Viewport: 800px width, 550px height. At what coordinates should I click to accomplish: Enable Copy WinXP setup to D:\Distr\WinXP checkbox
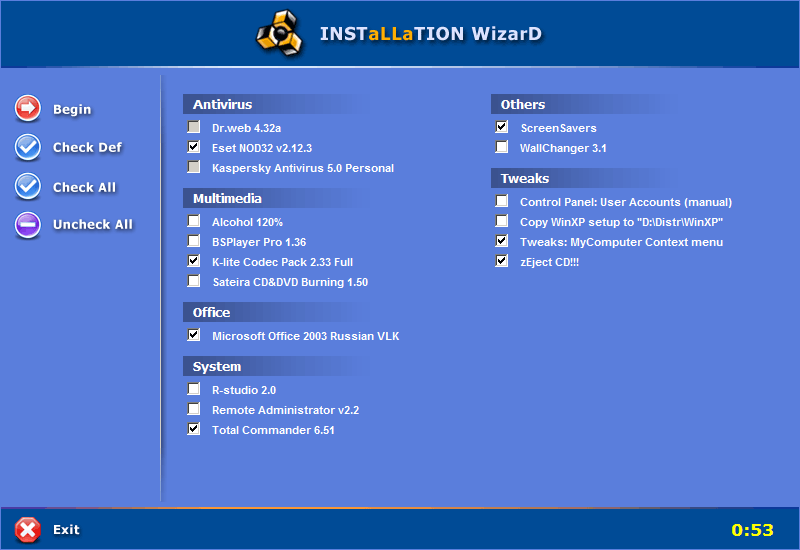tap(502, 221)
